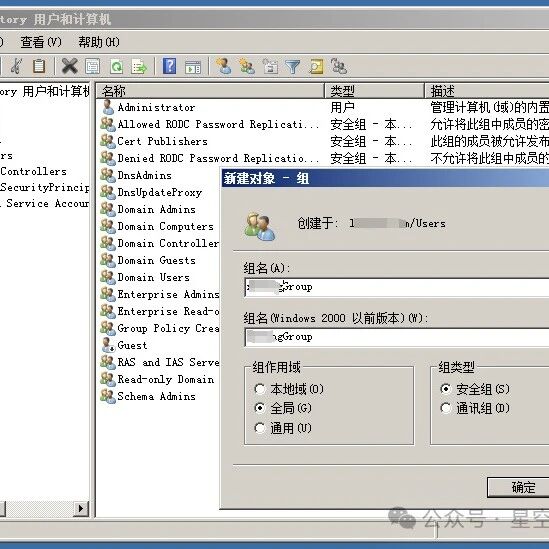Select 全局(G) group scope radio
The image size is (549, 549).
(x=260, y=408)
